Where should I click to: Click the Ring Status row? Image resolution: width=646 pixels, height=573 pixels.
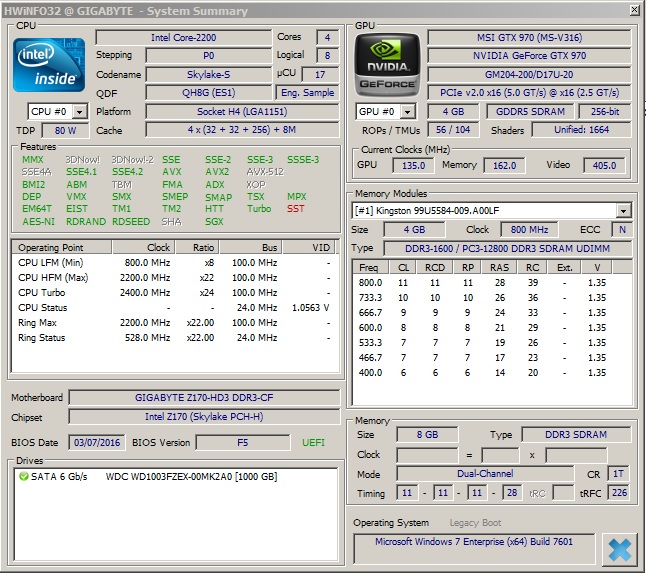[174, 338]
